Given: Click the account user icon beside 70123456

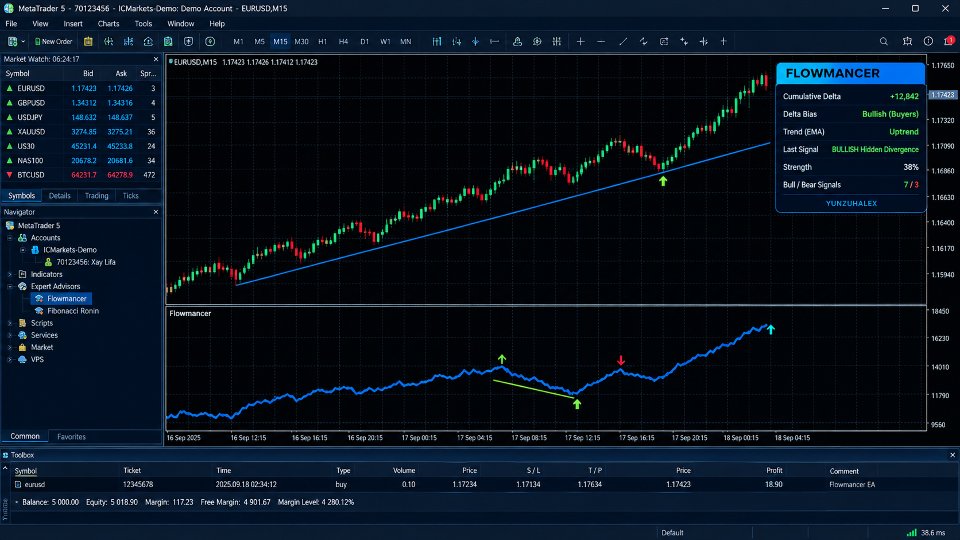Looking at the screenshot, I should tap(48, 262).
